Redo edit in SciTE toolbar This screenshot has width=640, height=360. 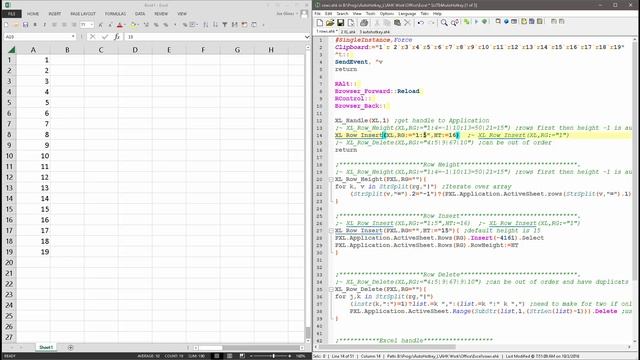coord(431,22)
